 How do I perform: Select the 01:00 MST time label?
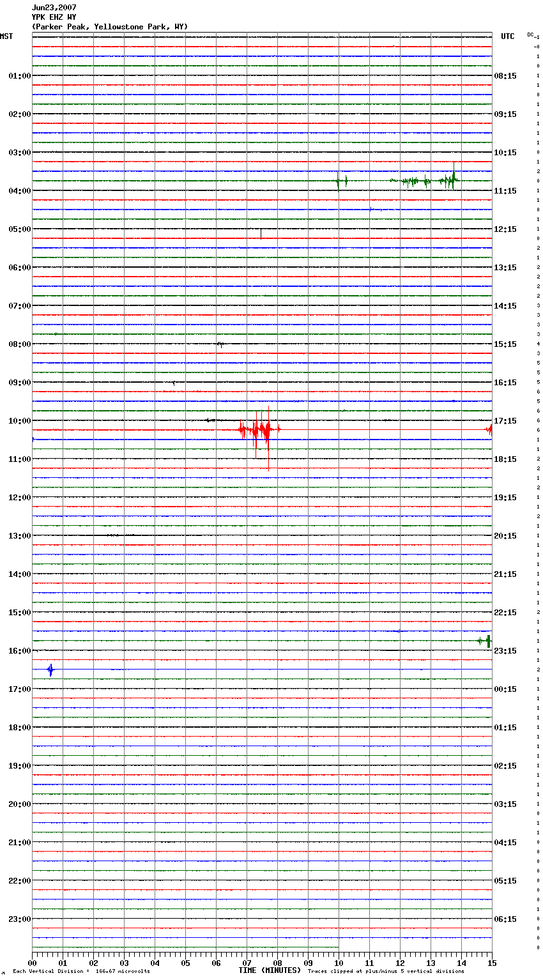(20, 76)
